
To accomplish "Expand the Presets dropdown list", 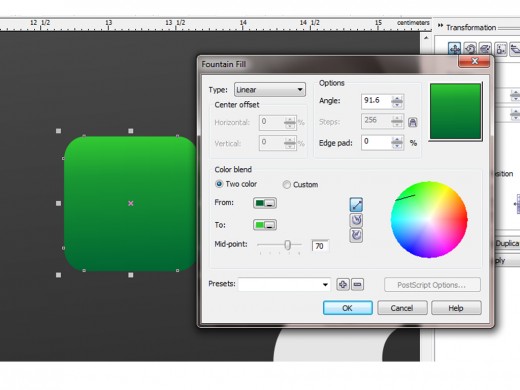I will (284, 285).
